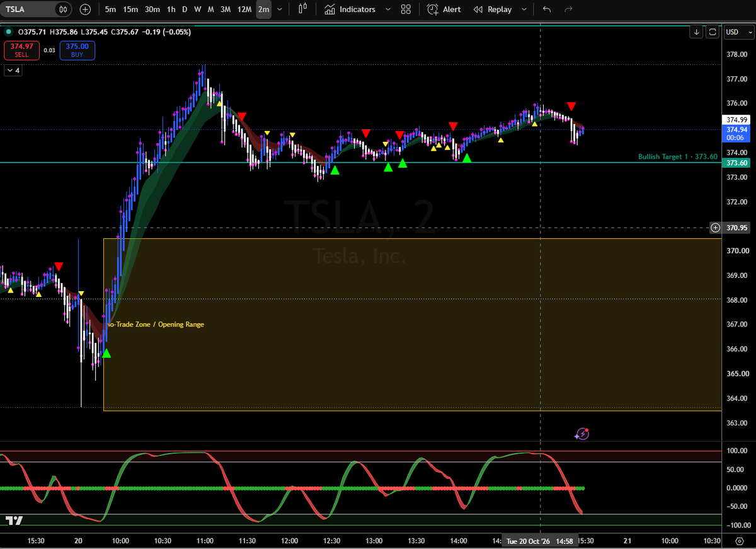Click the purple lightning sparkle icon
This screenshot has width=756, height=549.
pos(582,434)
